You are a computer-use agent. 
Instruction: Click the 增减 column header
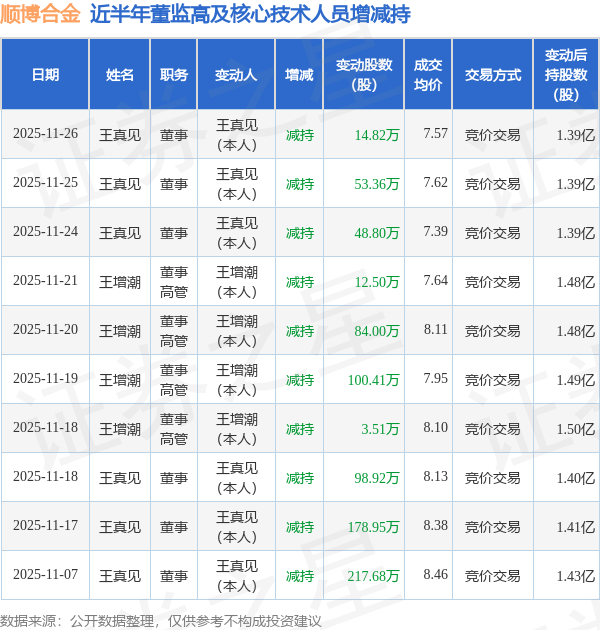click(x=299, y=75)
